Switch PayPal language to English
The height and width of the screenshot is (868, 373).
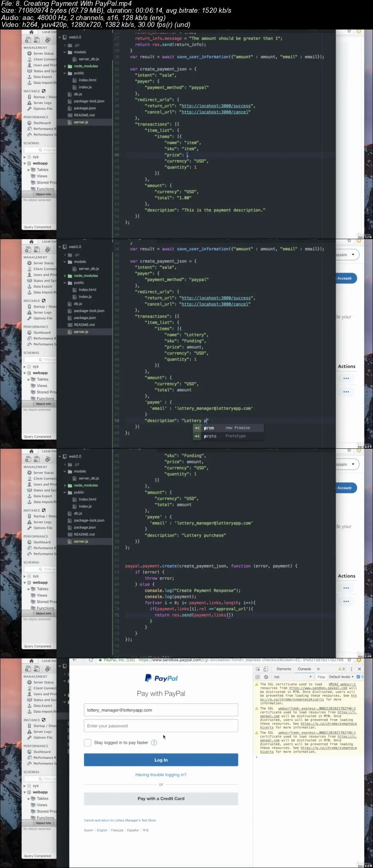coord(102,830)
